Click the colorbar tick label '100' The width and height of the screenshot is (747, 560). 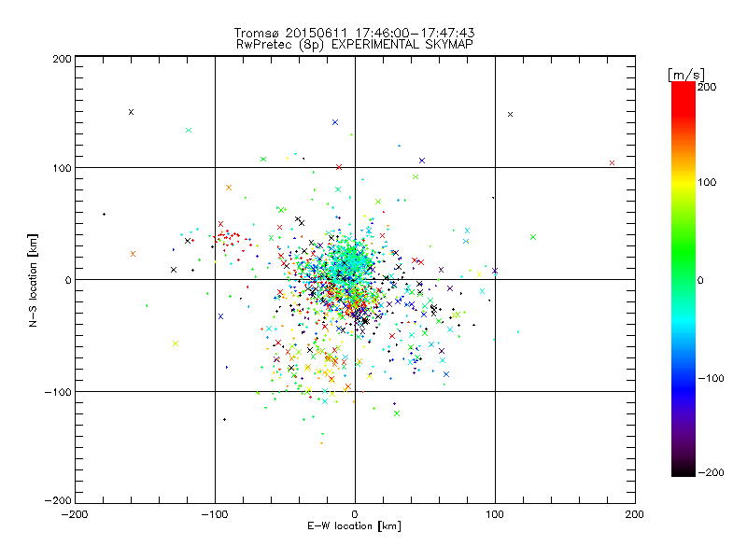point(707,182)
